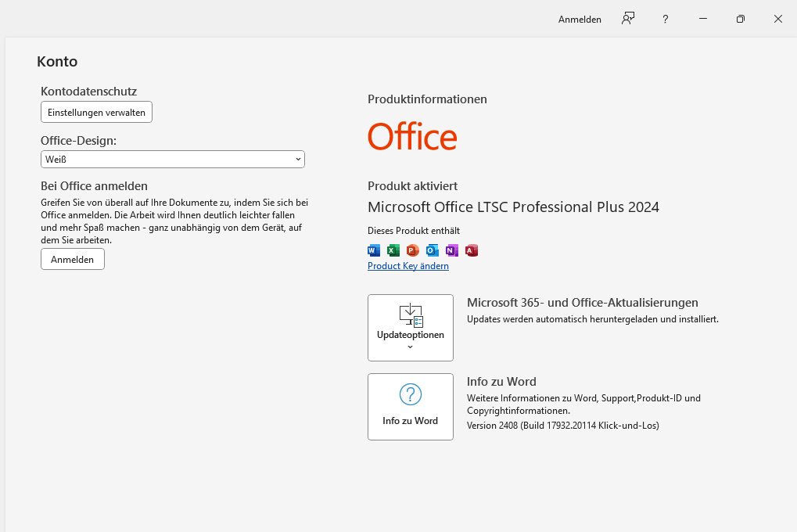Restore down the Word window

pyautogui.click(x=741, y=19)
